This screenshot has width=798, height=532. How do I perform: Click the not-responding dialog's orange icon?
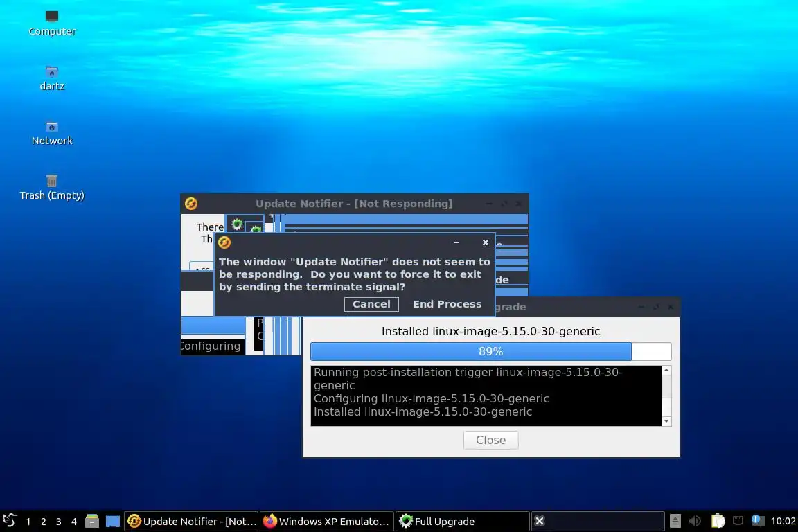click(224, 242)
